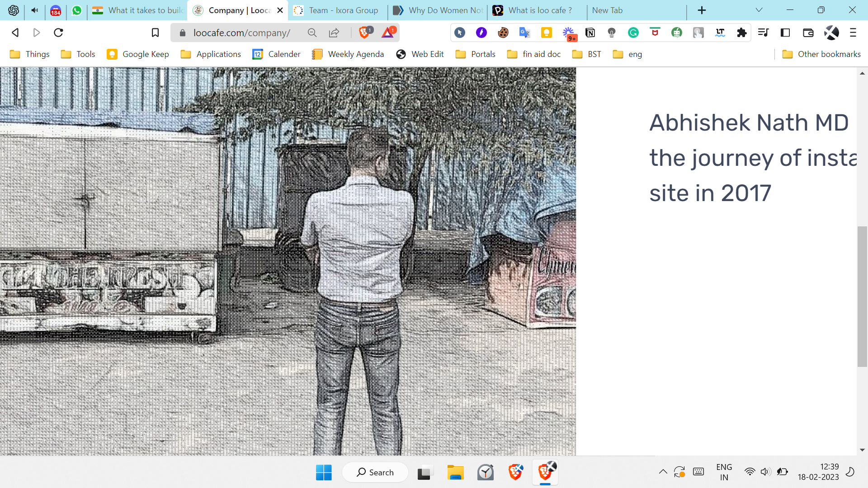Click the share page icon
This screenshot has width=868, height=488.
click(334, 33)
